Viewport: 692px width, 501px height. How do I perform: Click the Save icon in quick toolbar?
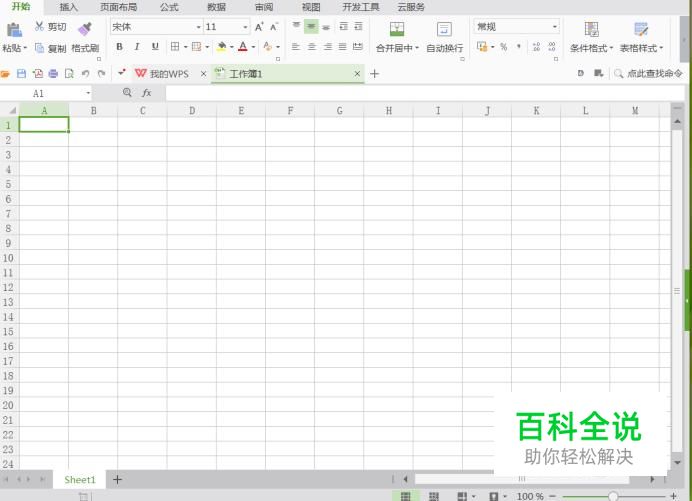pyautogui.click(x=21, y=73)
